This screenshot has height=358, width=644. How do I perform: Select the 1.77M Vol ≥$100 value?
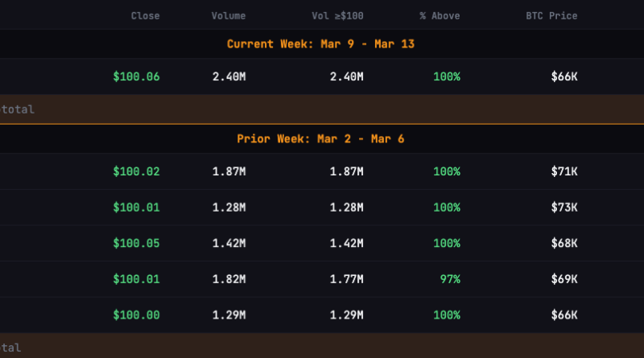pyautogui.click(x=346, y=279)
